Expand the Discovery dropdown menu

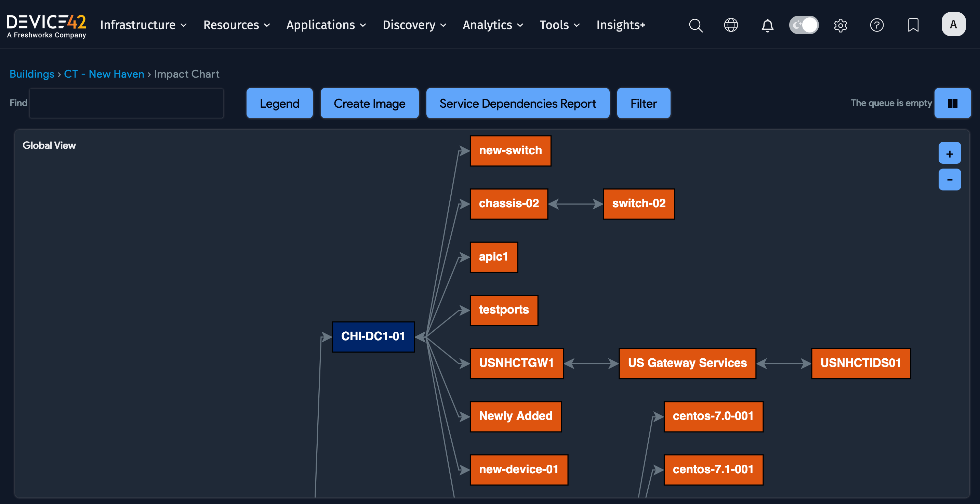click(x=414, y=25)
